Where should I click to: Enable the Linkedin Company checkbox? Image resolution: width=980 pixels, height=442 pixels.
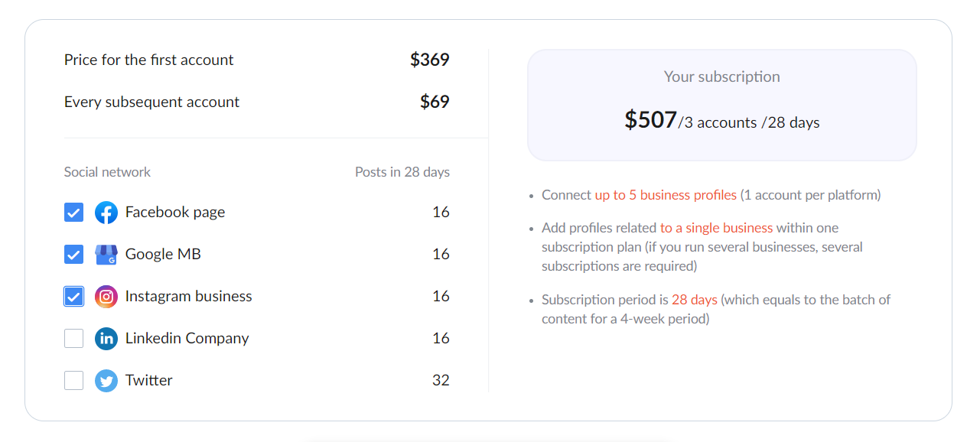point(73,339)
